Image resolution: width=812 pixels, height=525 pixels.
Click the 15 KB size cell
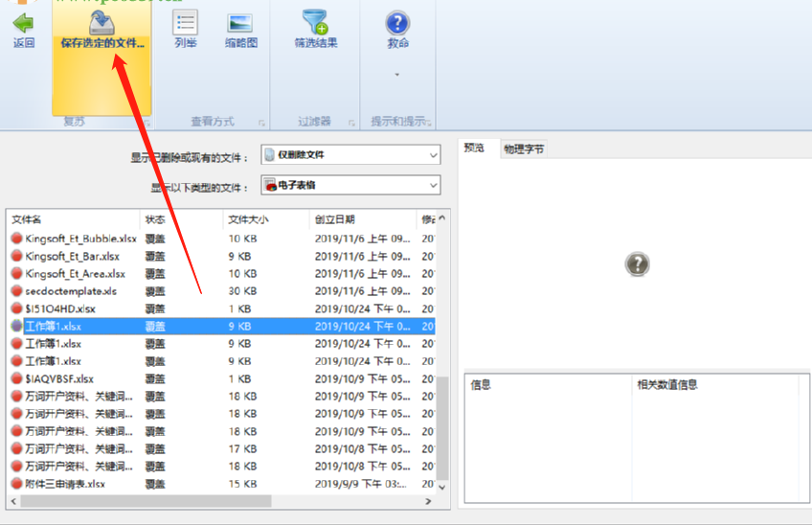click(x=243, y=484)
